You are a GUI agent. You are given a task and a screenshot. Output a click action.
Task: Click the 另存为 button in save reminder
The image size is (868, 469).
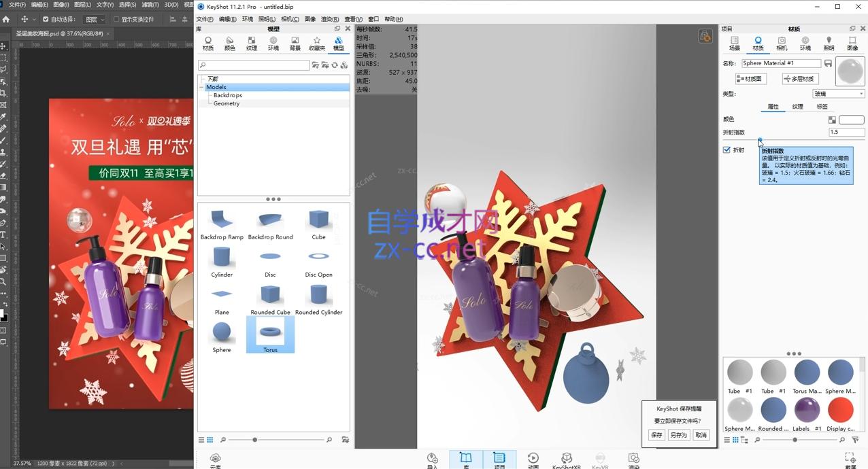pos(678,435)
